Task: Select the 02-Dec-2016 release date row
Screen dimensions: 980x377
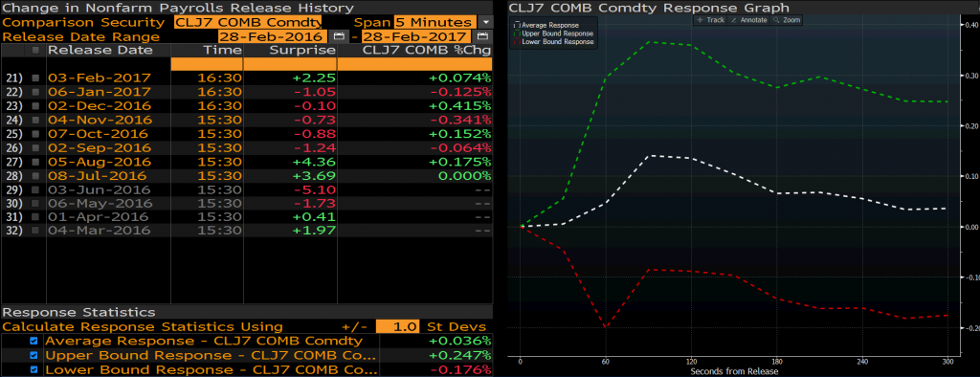Action: tap(100, 105)
